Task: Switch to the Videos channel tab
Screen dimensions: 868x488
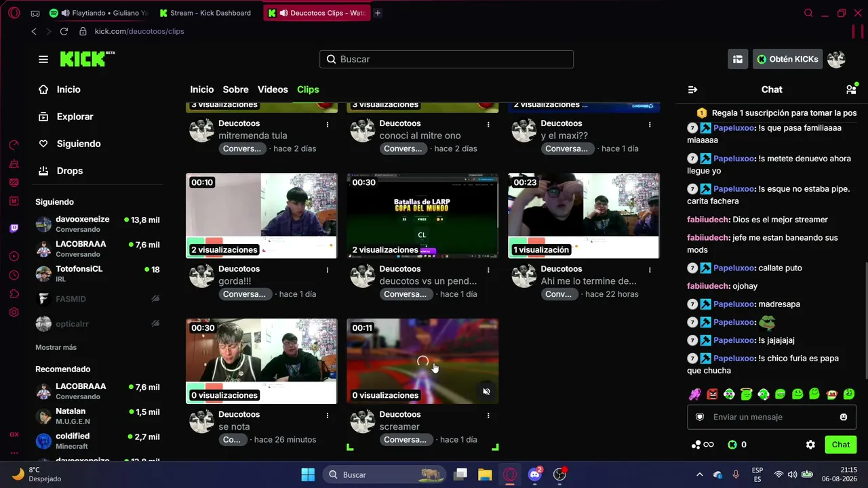Action: coord(273,89)
